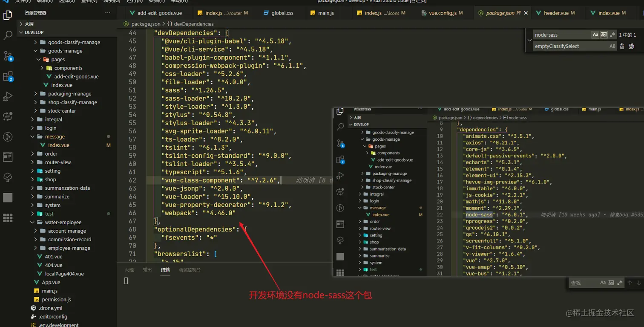Expand the employee-manage folder
The width and height of the screenshot is (644, 327).
(x=69, y=248)
